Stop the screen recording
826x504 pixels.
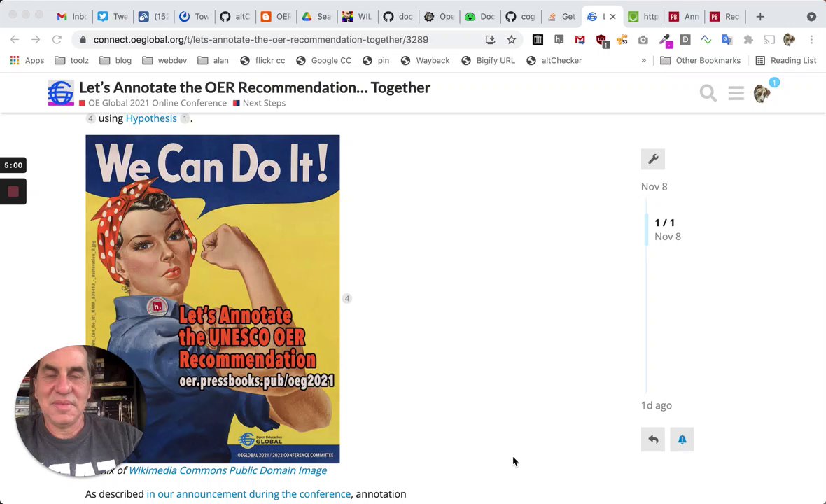13,191
